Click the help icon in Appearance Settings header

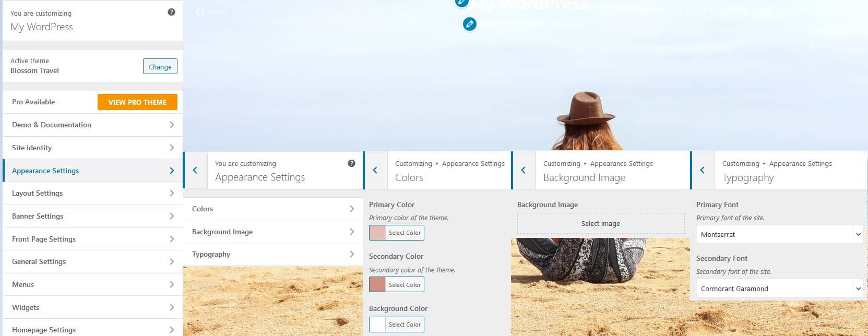351,163
